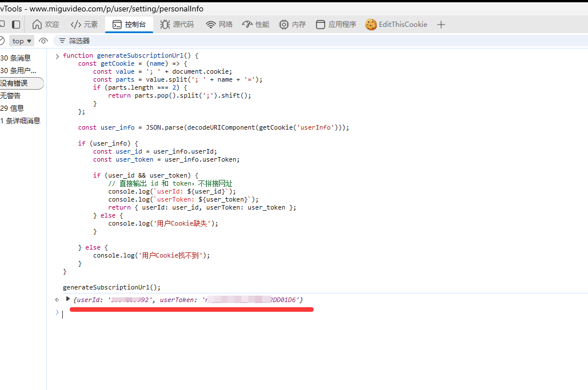The height and width of the screenshot is (390, 588).
Task: Open the 内存 (Memory) chip icon tab
Action: tap(292, 25)
